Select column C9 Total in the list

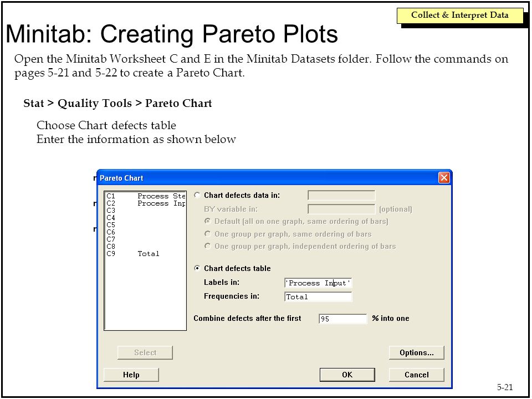tap(146, 253)
